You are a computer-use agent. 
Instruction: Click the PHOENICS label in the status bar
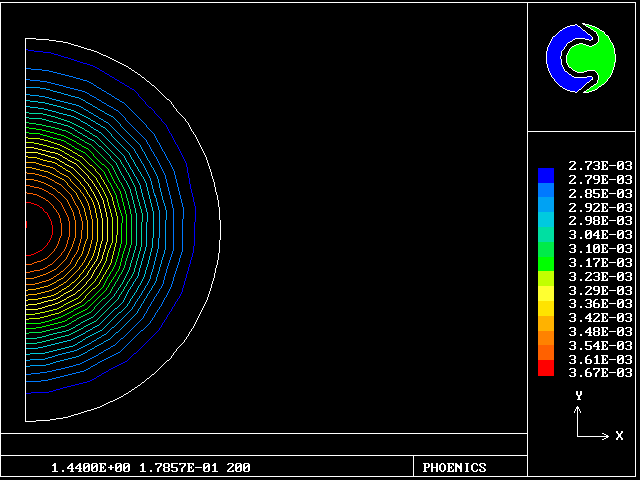tap(455, 467)
